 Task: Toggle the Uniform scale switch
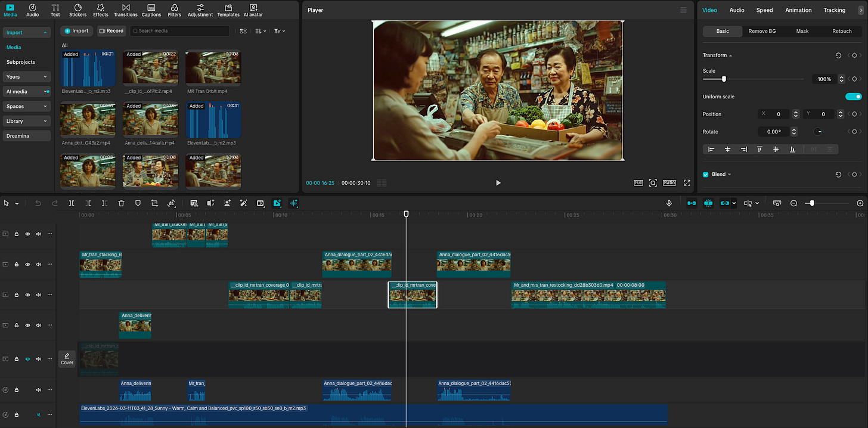(853, 97)
